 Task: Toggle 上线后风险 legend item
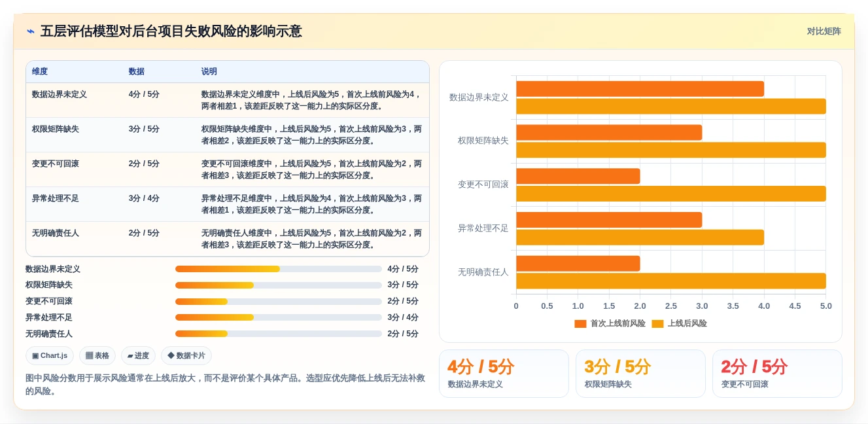tap(679, 323)
